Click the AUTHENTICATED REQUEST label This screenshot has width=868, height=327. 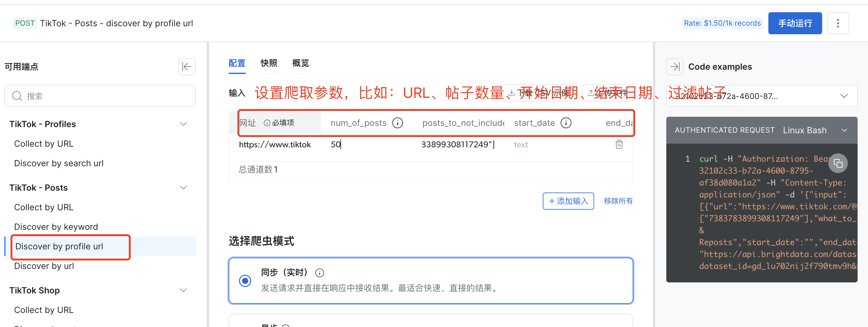tap(724, 130)
